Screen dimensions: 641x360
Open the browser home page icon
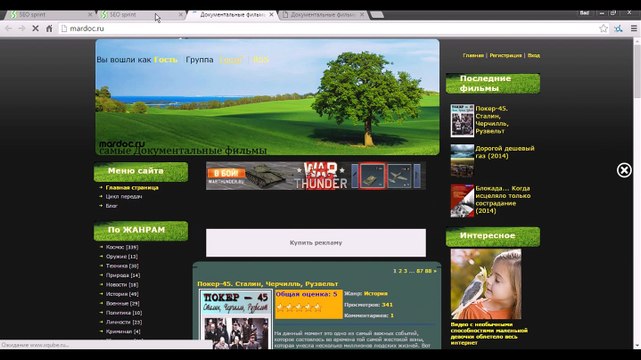49,29
